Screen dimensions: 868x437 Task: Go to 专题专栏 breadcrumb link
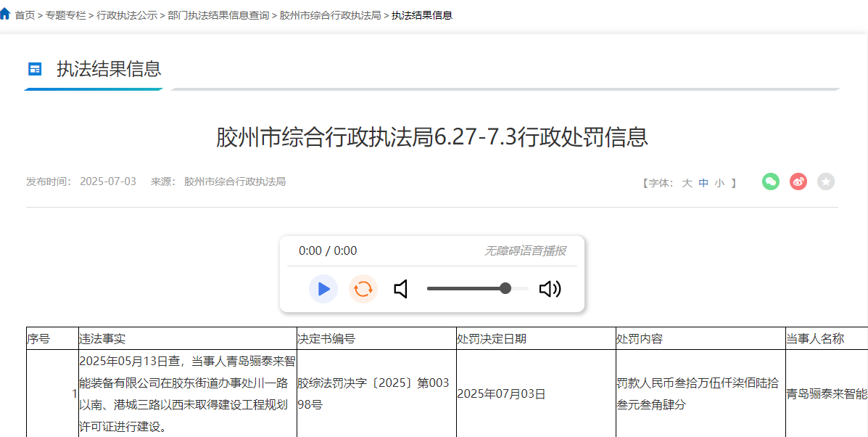pyautogui.click(x=65, y=15)
